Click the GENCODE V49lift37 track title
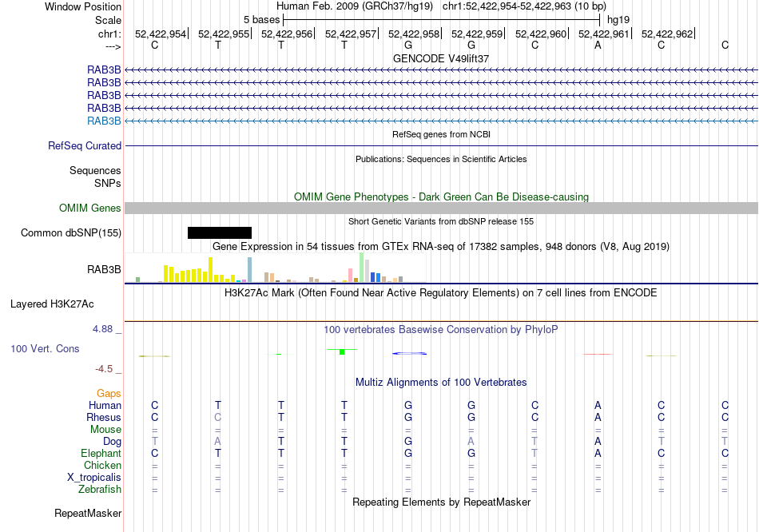 441,58
